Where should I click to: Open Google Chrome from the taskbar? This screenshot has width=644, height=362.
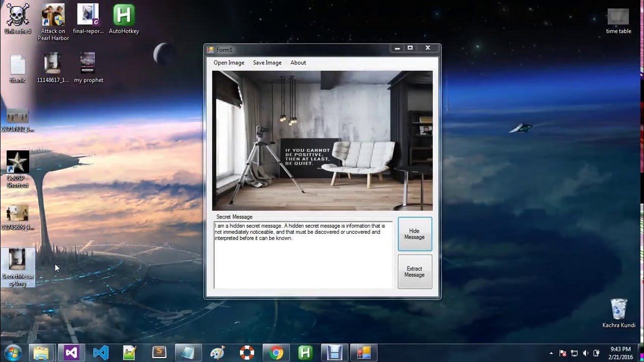click(276, 353)
